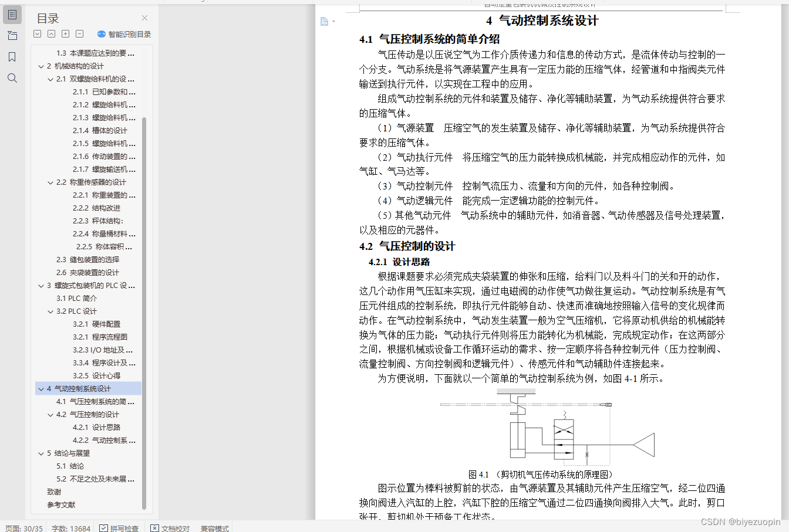Select the search icon in left sidebar
789x532 pixels.
pyautogui.click(x=12, y=78)
